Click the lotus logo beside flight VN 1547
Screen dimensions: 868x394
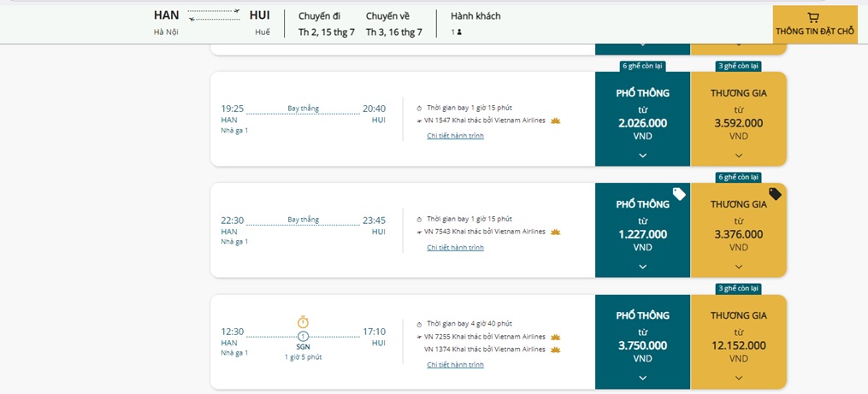click(555, 121)
